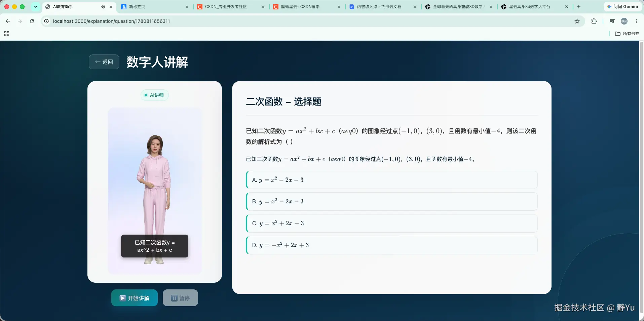The height and width of the screenshot is (321, 644).
Task: Close the CSDN_专业开发者社区 tab
Action: [263, 7]
